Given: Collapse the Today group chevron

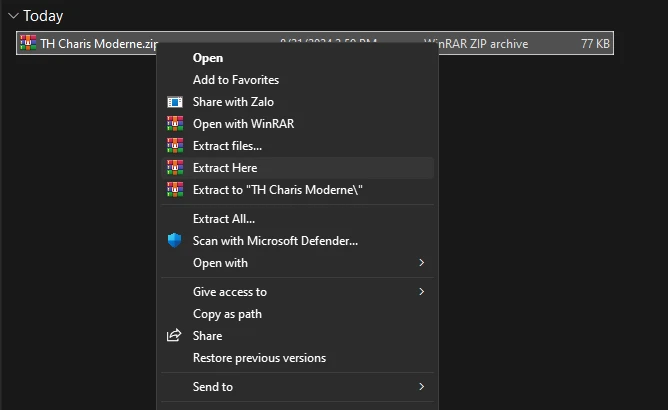Looking at the screenshot, I should tap(13, 16).
